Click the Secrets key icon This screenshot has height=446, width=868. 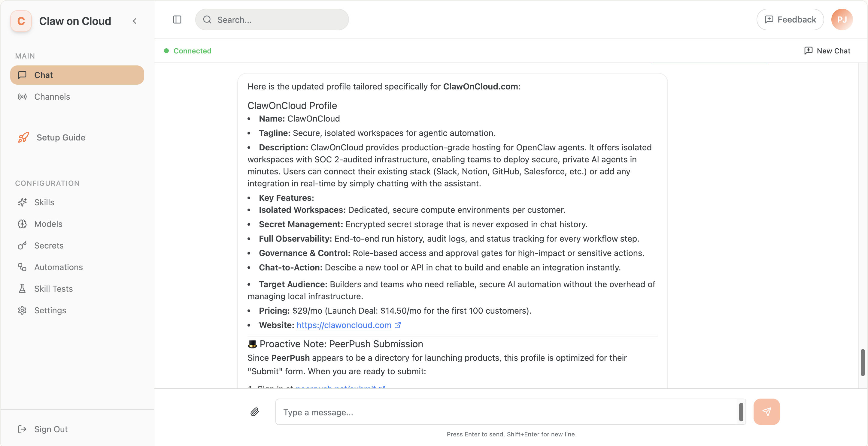click(22, 246)
